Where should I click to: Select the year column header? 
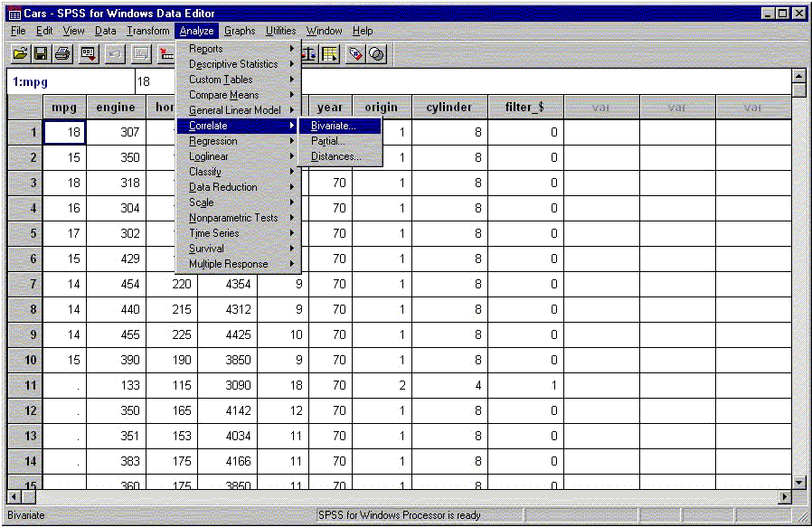330,108
